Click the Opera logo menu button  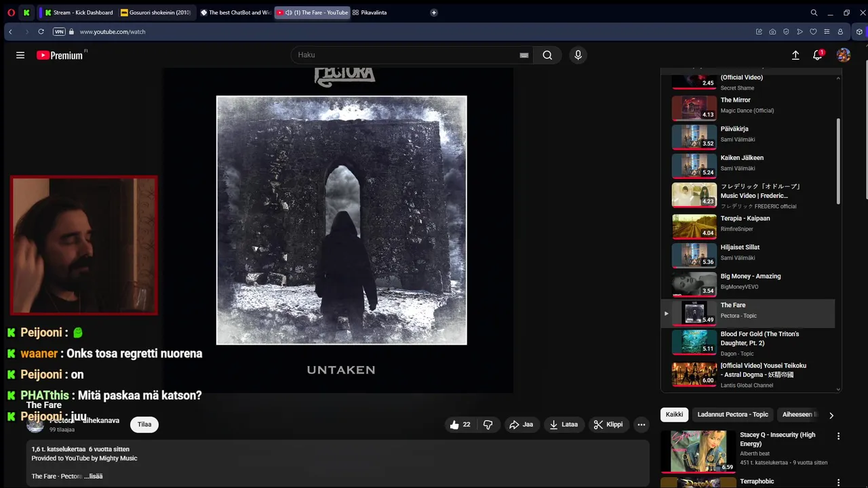click(11, 12)
